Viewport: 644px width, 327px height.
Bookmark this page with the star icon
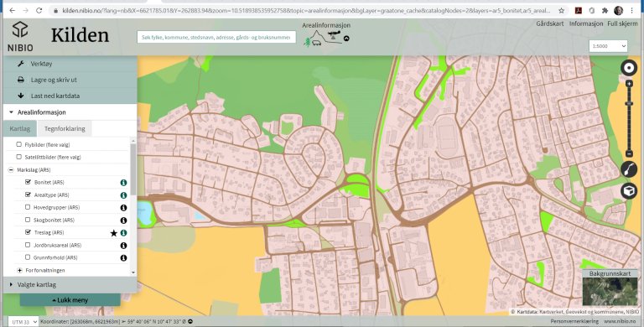coord(561,11)
